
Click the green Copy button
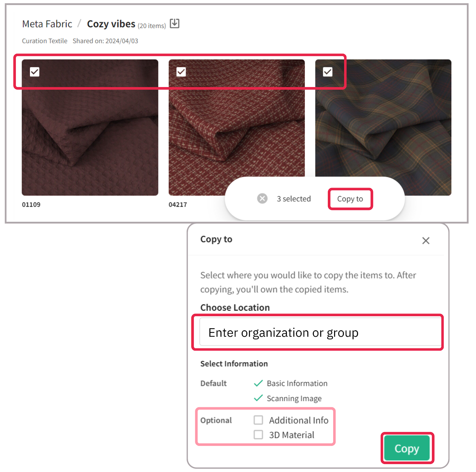tap(407, 448)
